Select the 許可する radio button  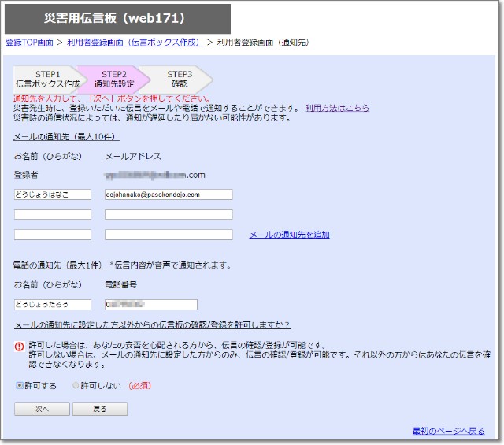(19, 385)
